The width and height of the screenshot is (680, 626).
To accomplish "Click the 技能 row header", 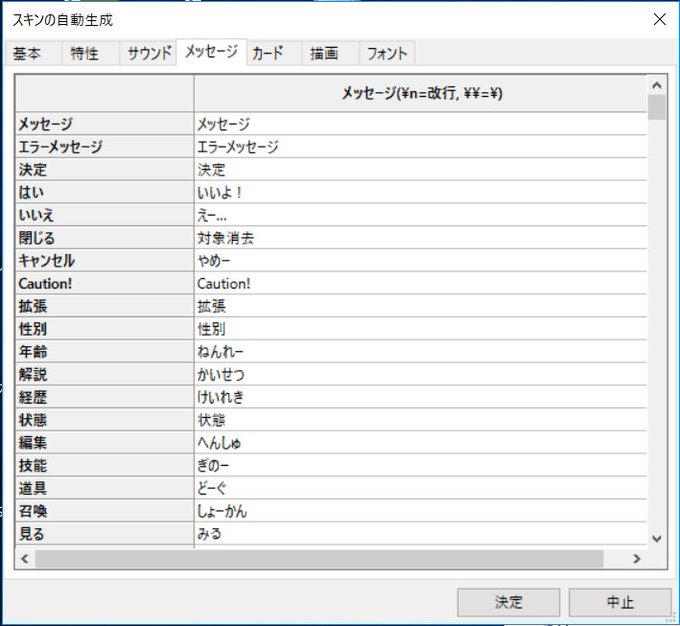I will coord(105,465).
